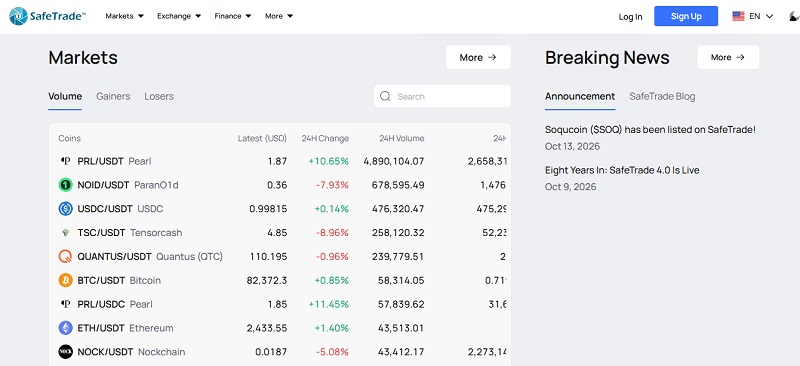800x366 pixels.
Task: Click the Log In link
Action: click(x=631, y=17)
